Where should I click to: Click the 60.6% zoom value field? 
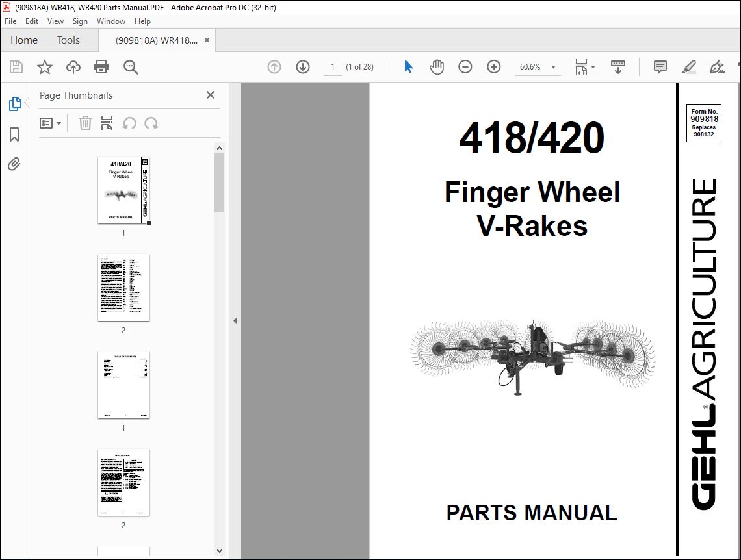[x=530, y=67]
